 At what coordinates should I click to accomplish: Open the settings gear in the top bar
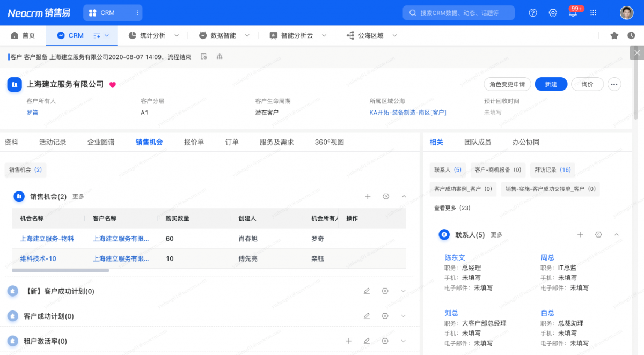click(553, 12)
